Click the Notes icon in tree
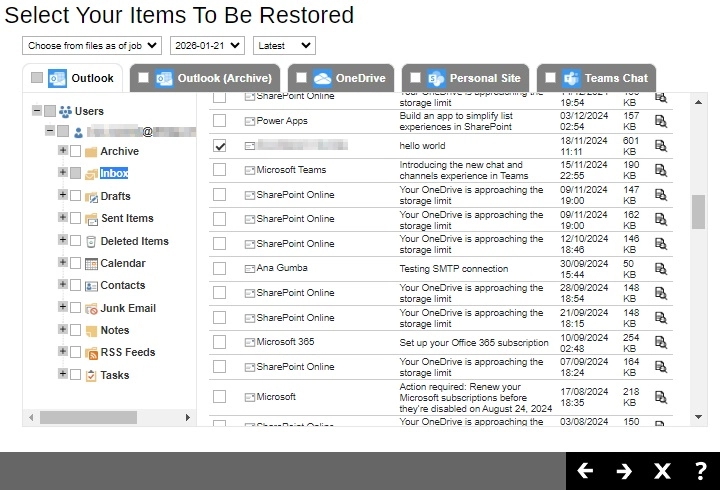720x490 pixels. (91, 331)
